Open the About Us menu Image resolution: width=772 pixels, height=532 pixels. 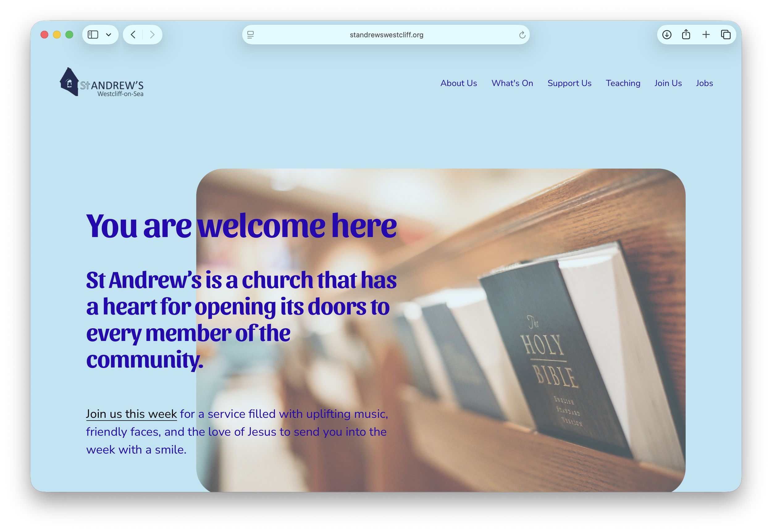tap(459, 83)
